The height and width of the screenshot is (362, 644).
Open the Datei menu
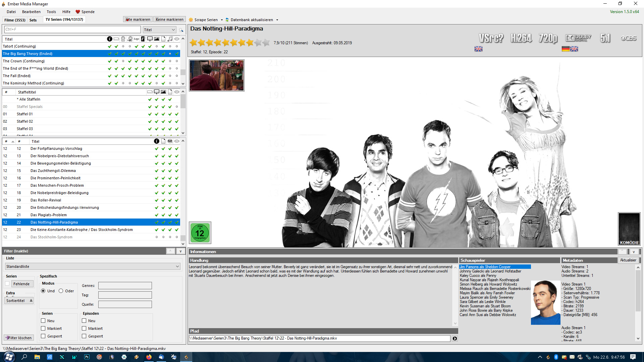click(x=11, y=12)
